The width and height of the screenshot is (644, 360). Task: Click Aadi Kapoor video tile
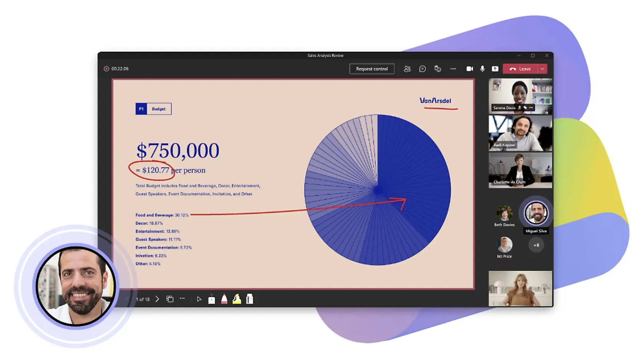tap(520, 133)
